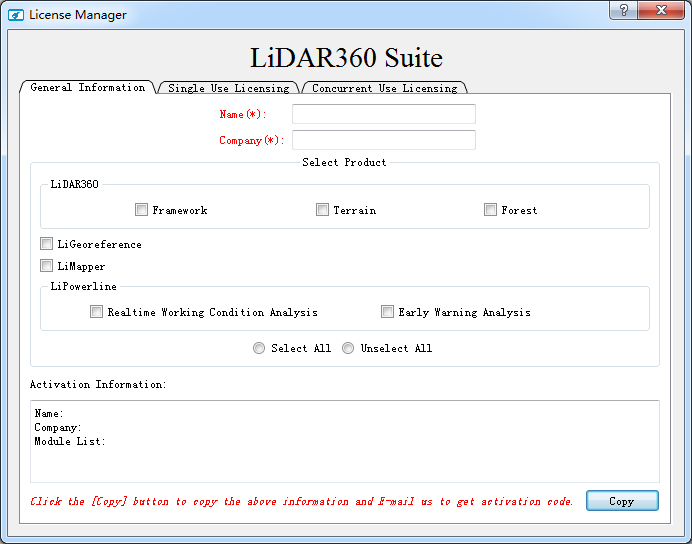
Task: Click the License Manager title bar icon
Action: point(16,15)
